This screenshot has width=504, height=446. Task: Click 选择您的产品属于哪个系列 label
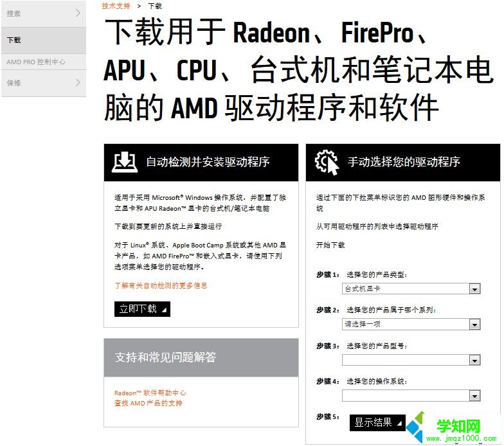(391, 310)
